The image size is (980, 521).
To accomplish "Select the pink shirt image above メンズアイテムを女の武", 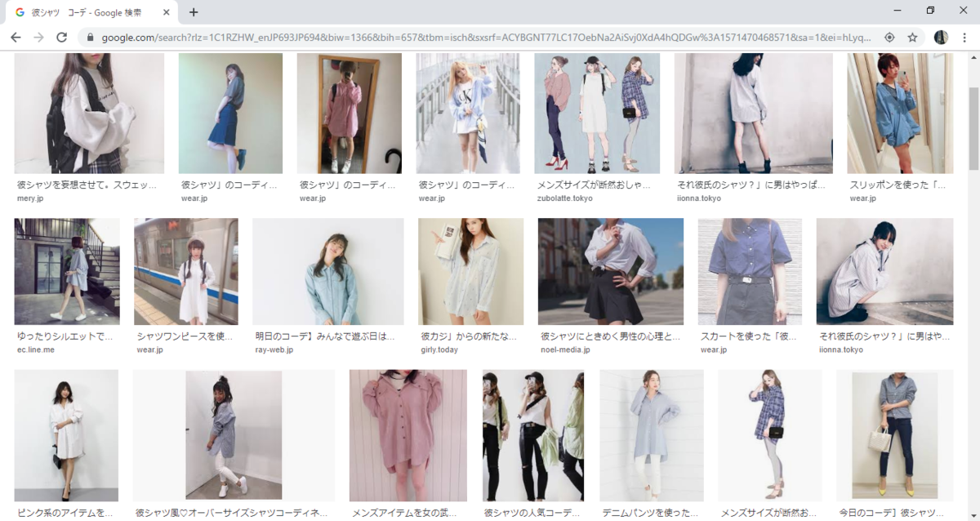I will pos(408,435).
